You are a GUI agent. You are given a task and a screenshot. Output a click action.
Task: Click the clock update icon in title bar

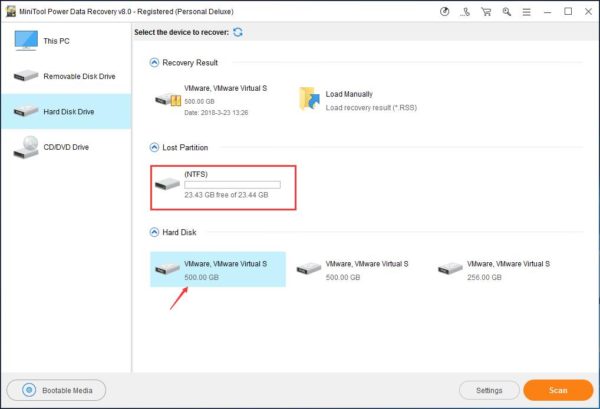444,12
